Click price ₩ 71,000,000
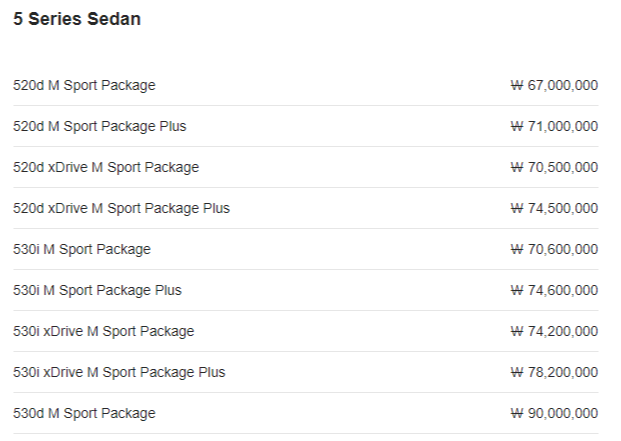Image resolution: width=621 pixels, height=441 pixels. click(554, 126)
